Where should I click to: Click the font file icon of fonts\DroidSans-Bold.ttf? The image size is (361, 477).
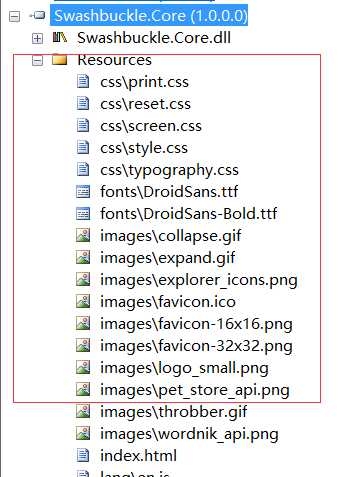(x=83, y=214)
